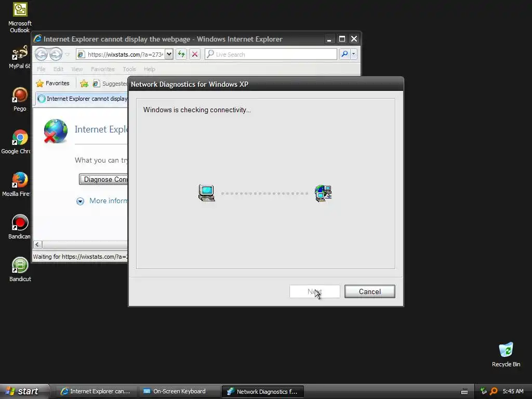Viewport: 532px width, 399px height.
Task: Open the Favorites menu in menu bar
Action: [102, 69]
